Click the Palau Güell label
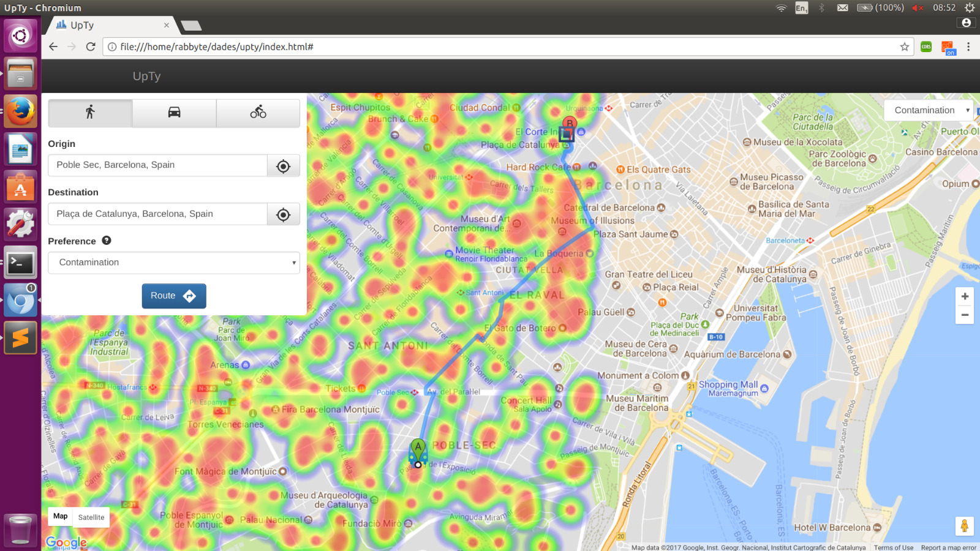The image size is (980, 551). click(x=601, y=312)
